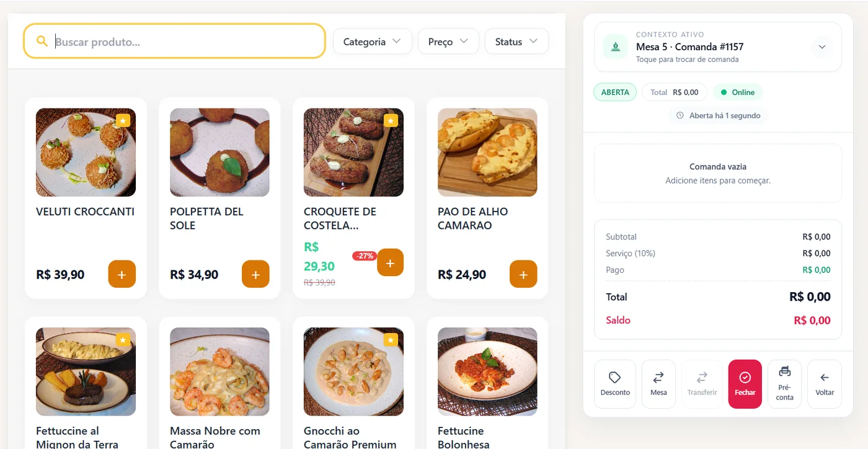Add Polpetta del Sole to the comanda

click(x=255, y=274)
